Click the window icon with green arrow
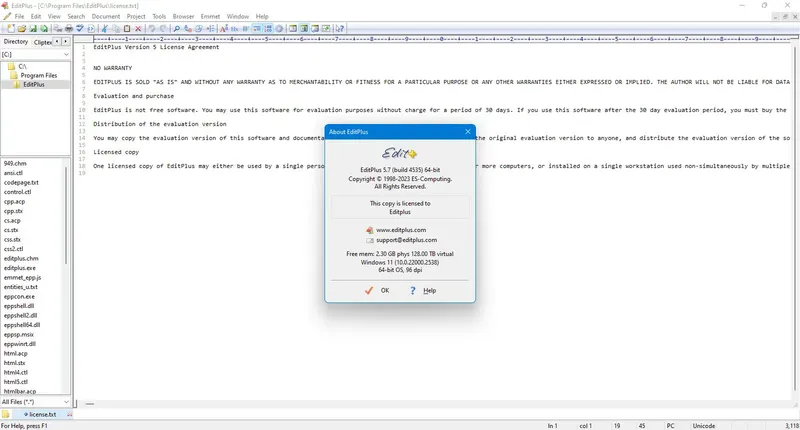The height and width of the screenshot is (430, 800). click(326, 29)
